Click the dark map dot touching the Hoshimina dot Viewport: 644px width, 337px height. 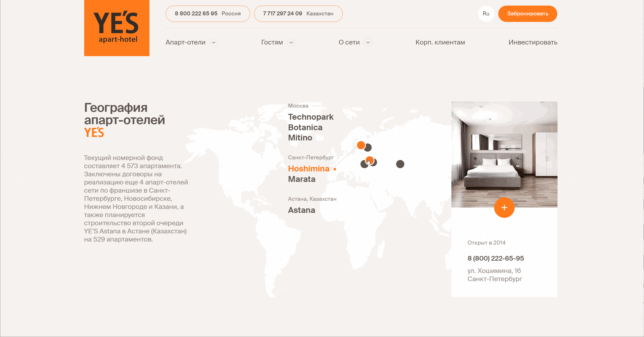(x=368, y=148)
